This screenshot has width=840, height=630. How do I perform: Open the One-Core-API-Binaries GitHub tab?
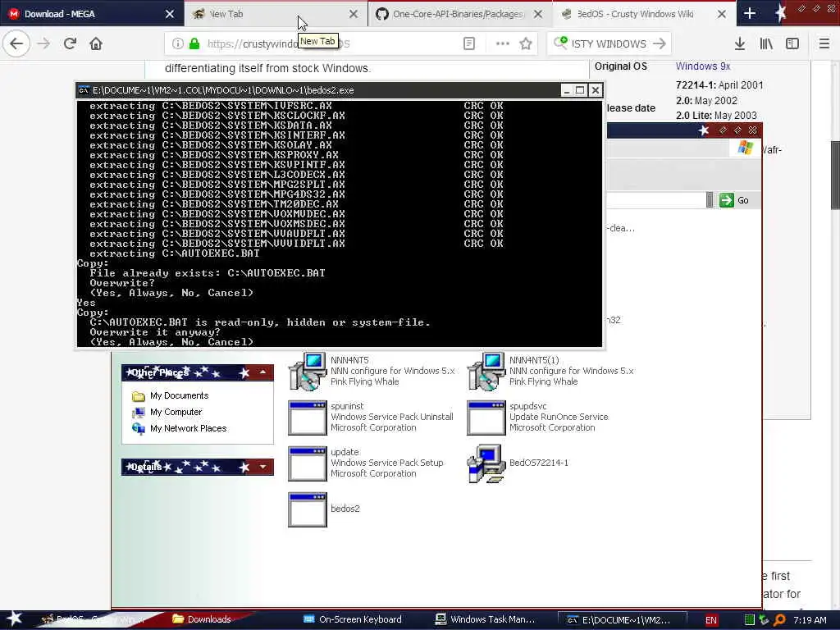click(x=458, y=14)
